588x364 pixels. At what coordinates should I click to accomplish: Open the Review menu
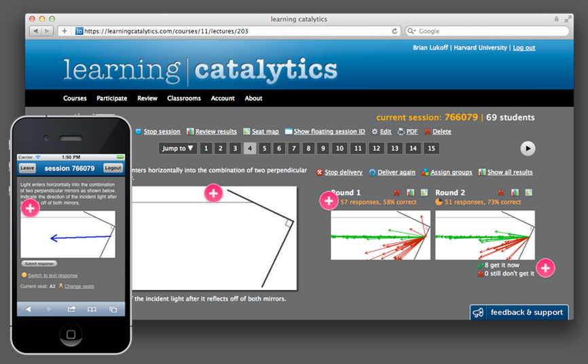(147, 98)
